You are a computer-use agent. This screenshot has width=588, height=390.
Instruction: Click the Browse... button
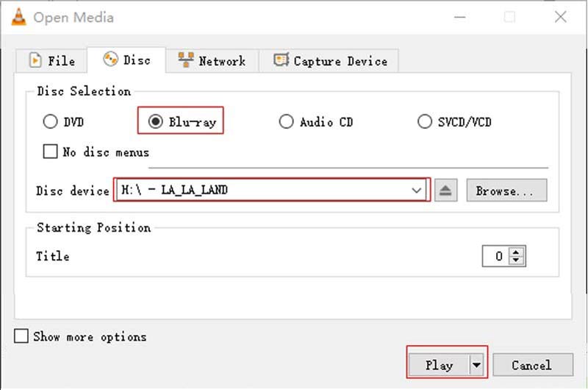(x=506, y=191)
